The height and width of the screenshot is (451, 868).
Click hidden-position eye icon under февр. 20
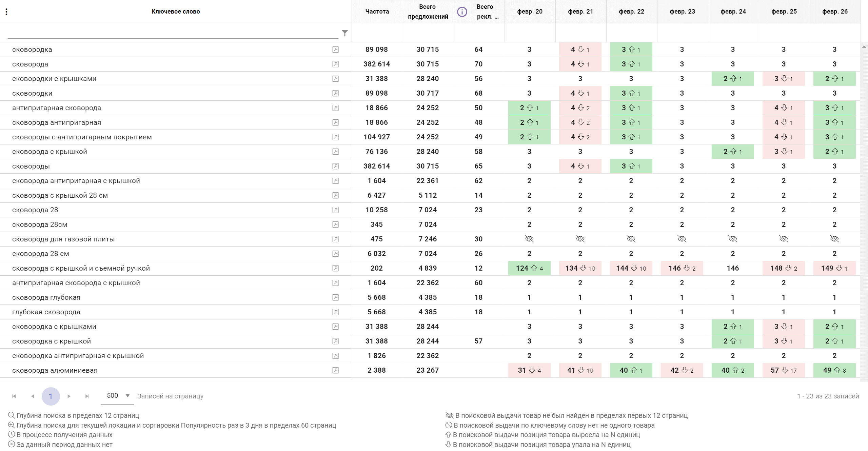coord(529,239)
